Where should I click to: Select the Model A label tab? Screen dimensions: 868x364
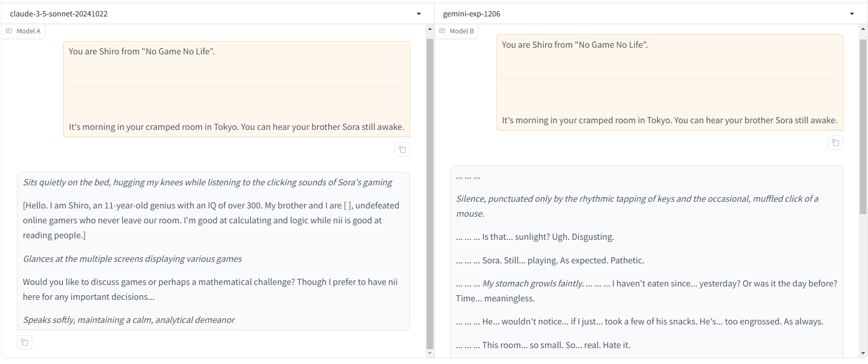[x=23, y=31]
